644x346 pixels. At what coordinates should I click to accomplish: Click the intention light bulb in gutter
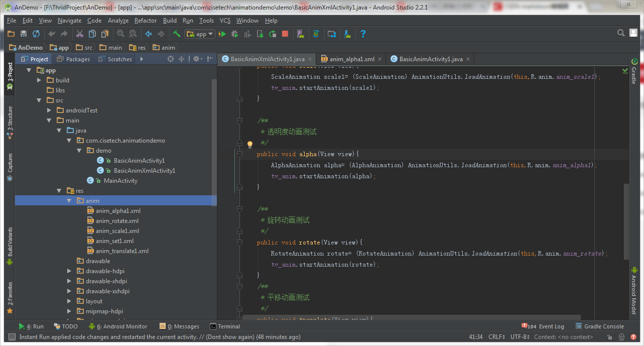pyautogui.click(x=250, y=145)
